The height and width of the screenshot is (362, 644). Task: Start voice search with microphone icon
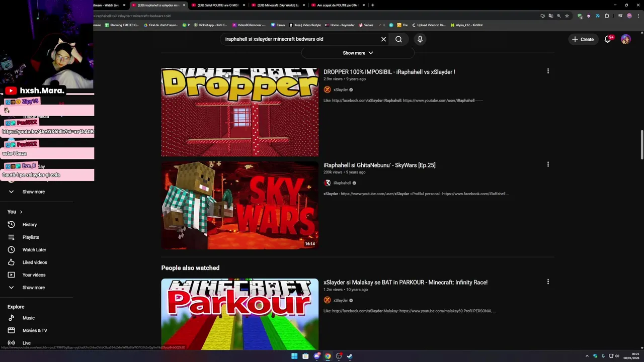coord(420,39)
